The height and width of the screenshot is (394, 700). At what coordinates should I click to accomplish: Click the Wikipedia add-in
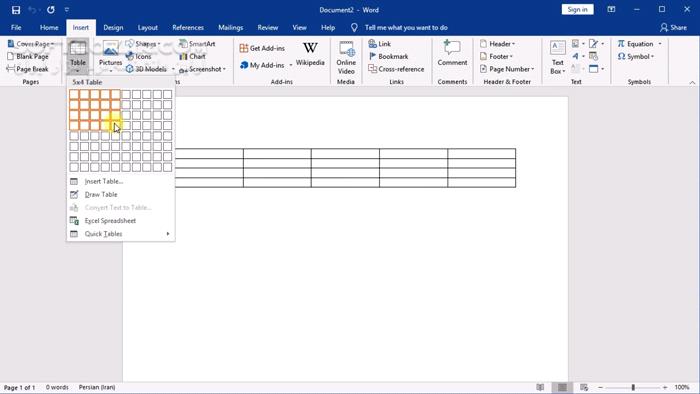pyautogui.click(x=310, y=54)
